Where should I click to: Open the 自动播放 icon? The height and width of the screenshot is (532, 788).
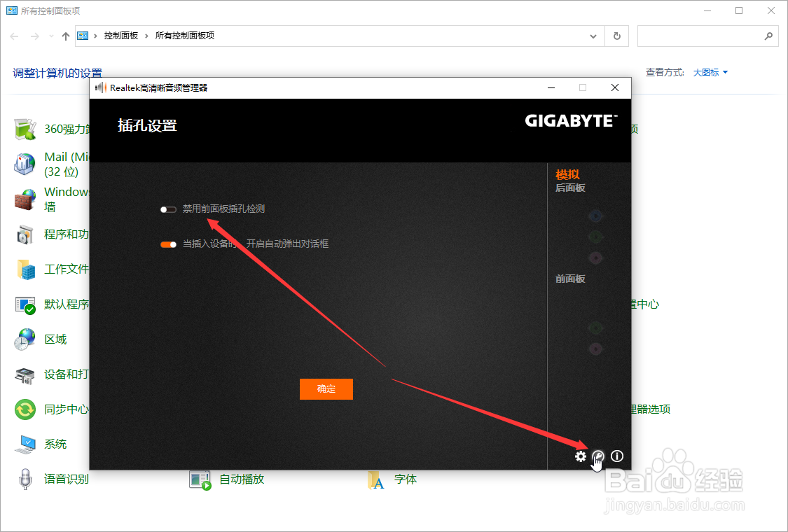(x=200, y=479)
